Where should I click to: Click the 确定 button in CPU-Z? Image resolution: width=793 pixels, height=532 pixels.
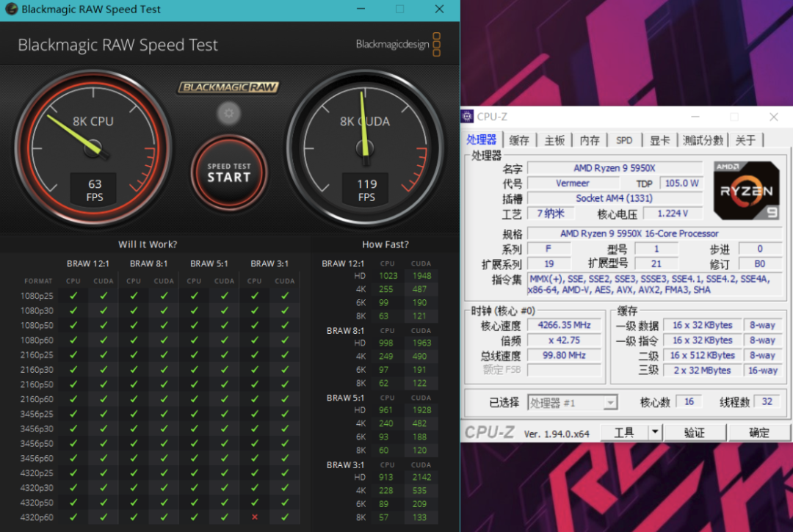coord(758,432)
